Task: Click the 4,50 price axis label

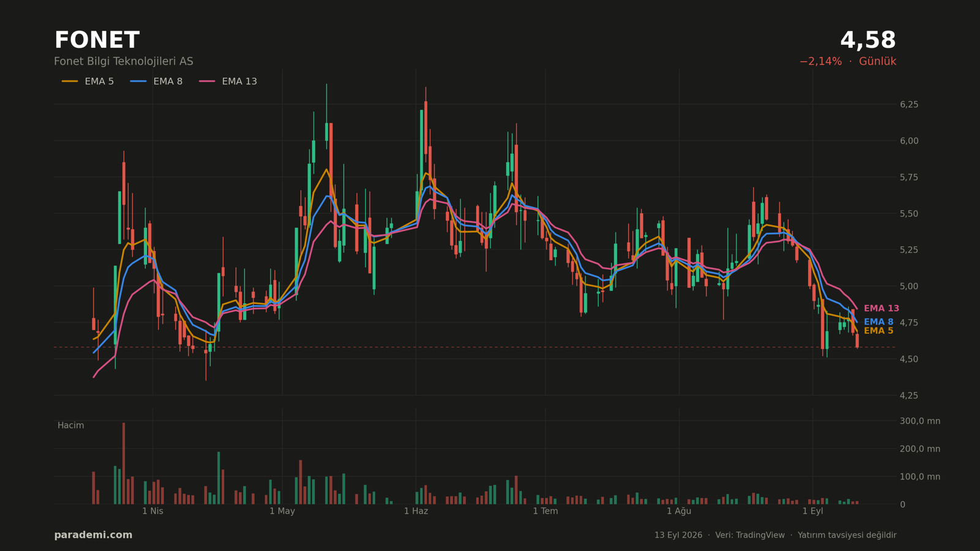Action: (909, 359)
